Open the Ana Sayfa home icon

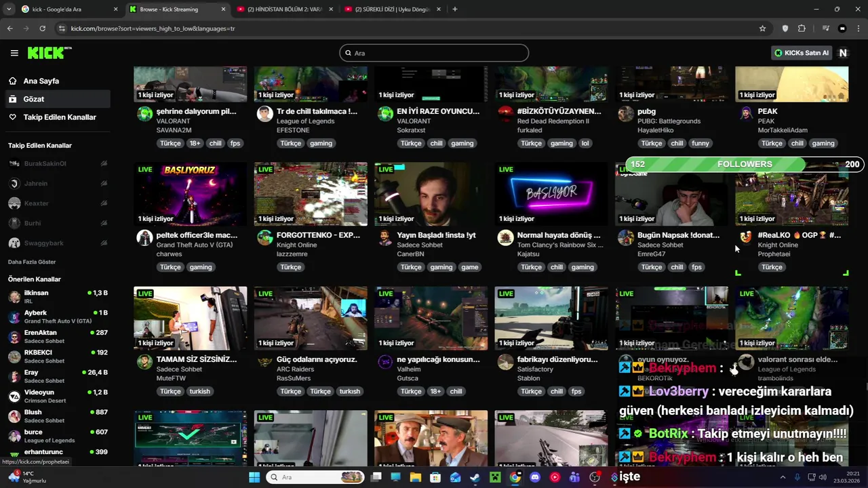coord(12,81)
